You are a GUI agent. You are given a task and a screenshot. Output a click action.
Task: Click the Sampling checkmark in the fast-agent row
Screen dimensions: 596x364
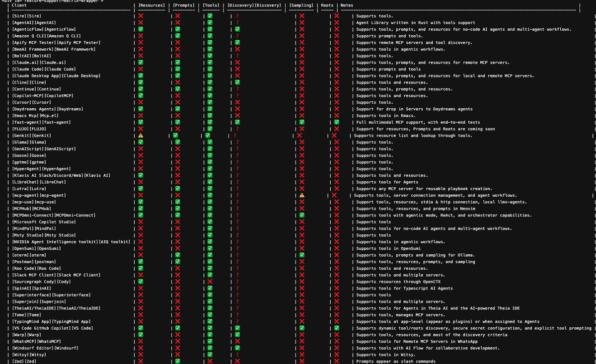click(x=302, y=122)
